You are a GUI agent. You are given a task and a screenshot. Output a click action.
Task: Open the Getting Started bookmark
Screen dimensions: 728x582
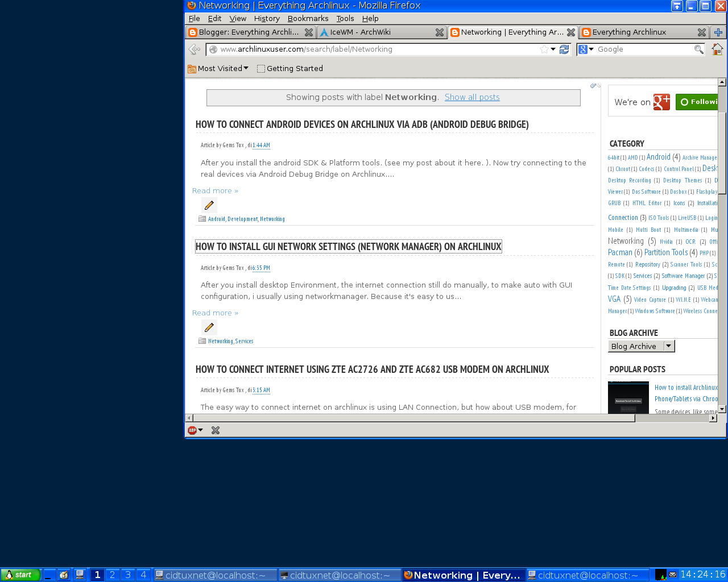point(289,69)
